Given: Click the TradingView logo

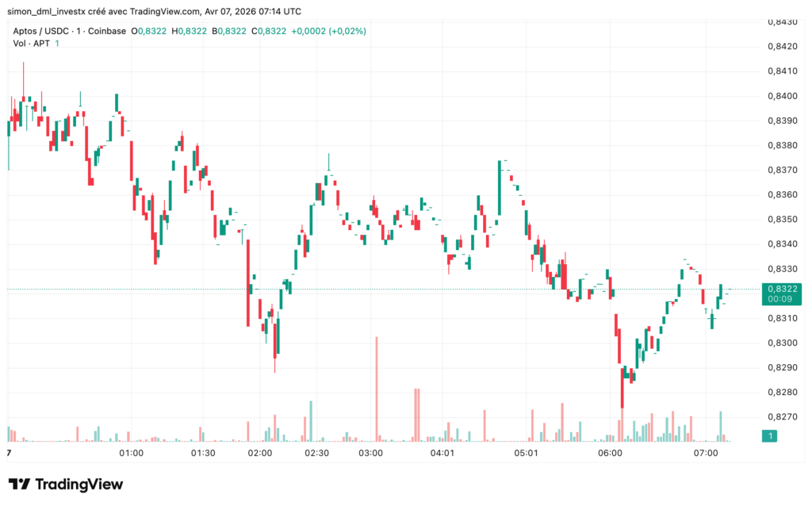Looking at the screenshot, I should [x=63, y=484].
